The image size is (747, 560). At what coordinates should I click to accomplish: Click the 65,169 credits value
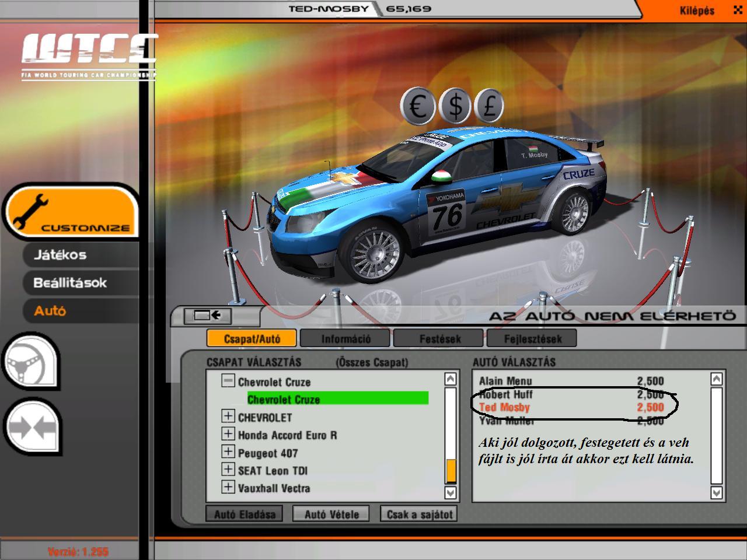(x=409, y=9)
